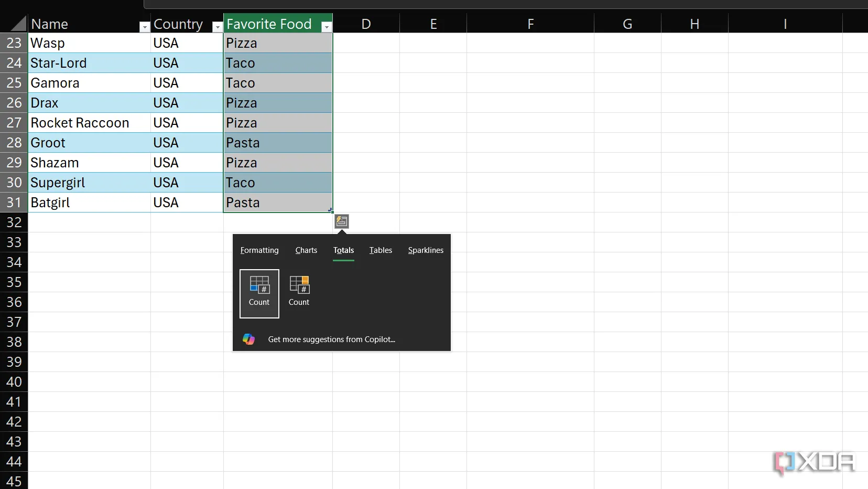
Task: Select column D header
Action: [366, 24]
